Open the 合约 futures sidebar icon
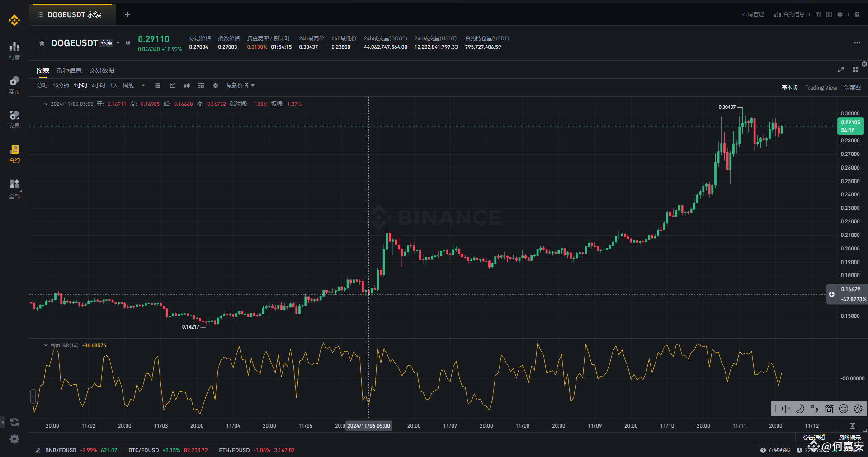This screenshot has height=457, width=868. coord(14,154)
